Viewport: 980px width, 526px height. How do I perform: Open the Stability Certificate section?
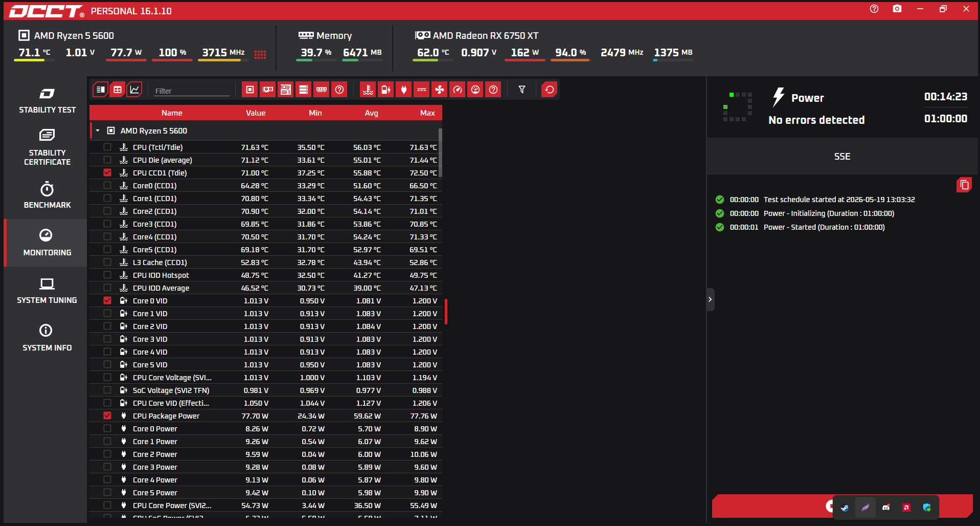47,147
